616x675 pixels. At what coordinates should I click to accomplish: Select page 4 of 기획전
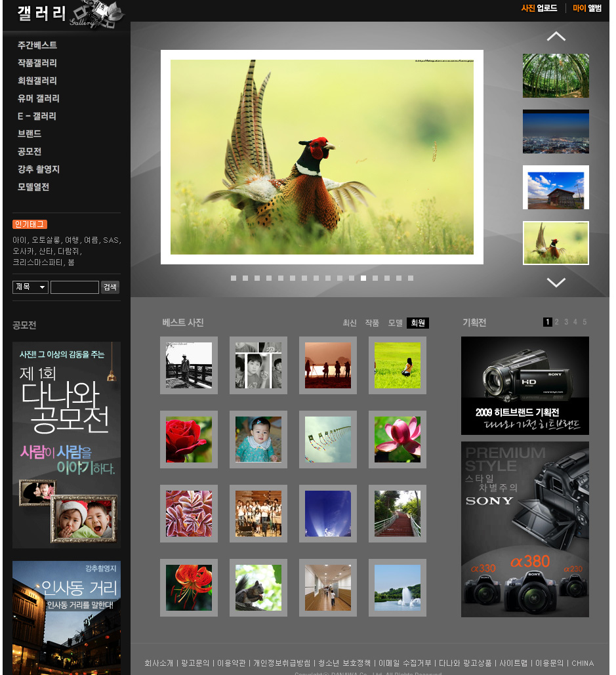(575, 322)
